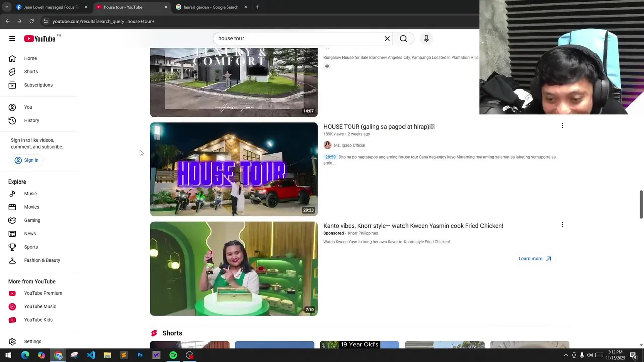This screenshot has height=362, width=644.
Task: Click Learn more on the Knorr ad
Action: tap(535, 259)
